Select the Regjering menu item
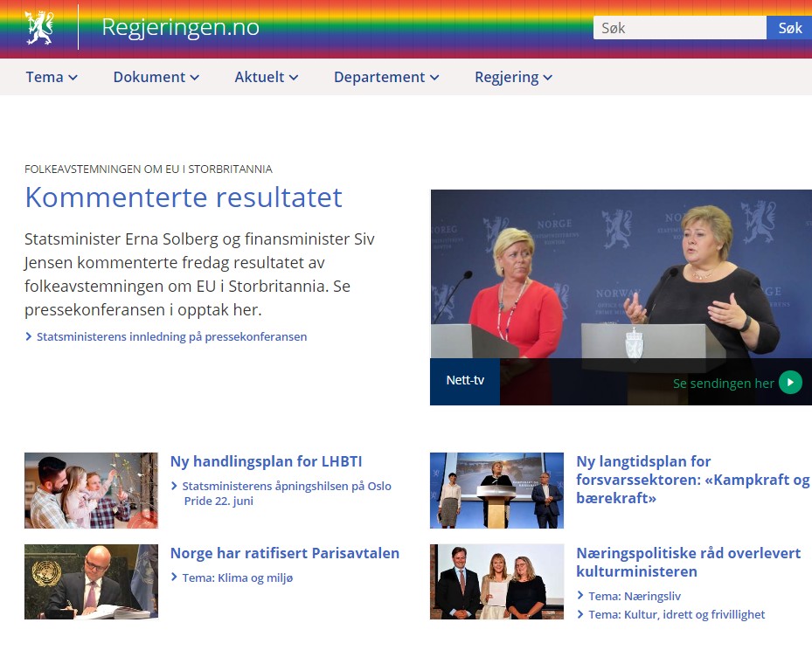Viewport: 812px width, 657px height. coord(513,77)
